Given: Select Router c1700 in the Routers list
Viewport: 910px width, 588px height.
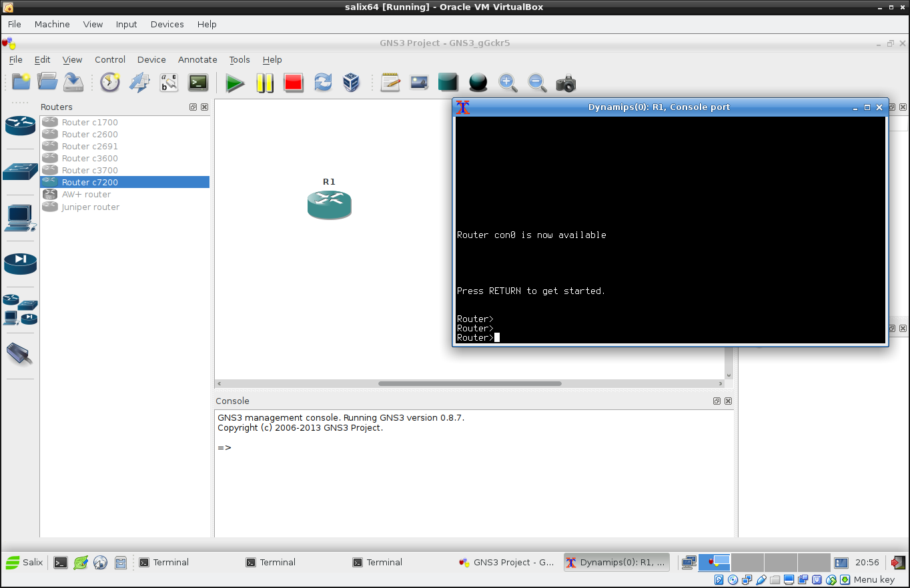Looking at the screenshot, I should click(125, 122).
